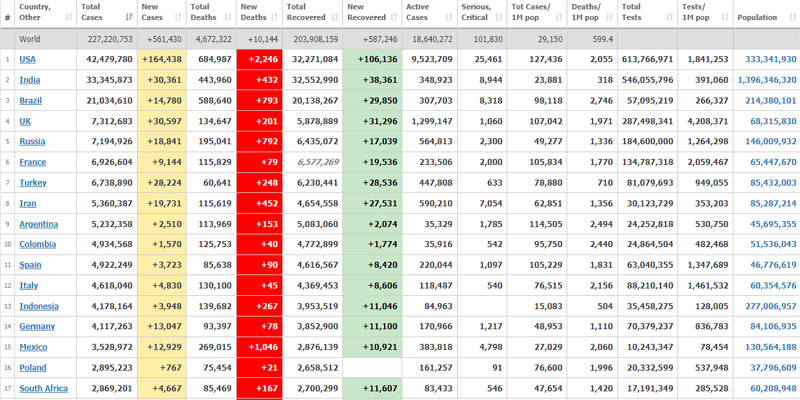Open South Africa country details

[x=44, y=388]
